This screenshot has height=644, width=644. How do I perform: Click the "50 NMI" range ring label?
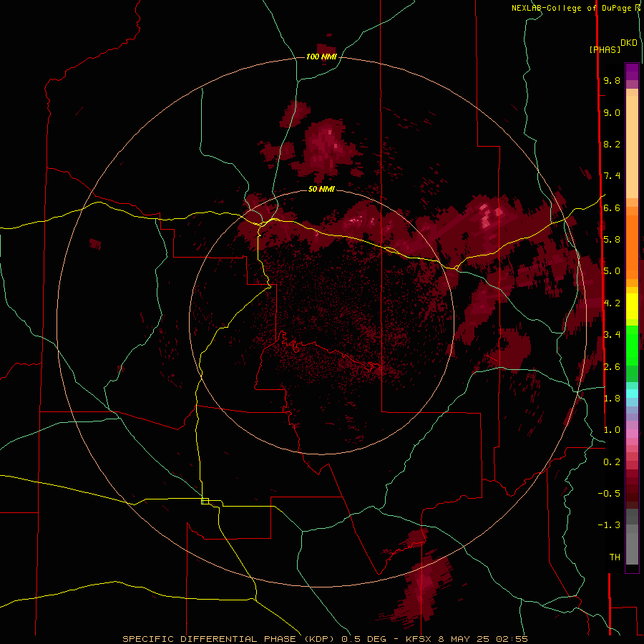321,189
